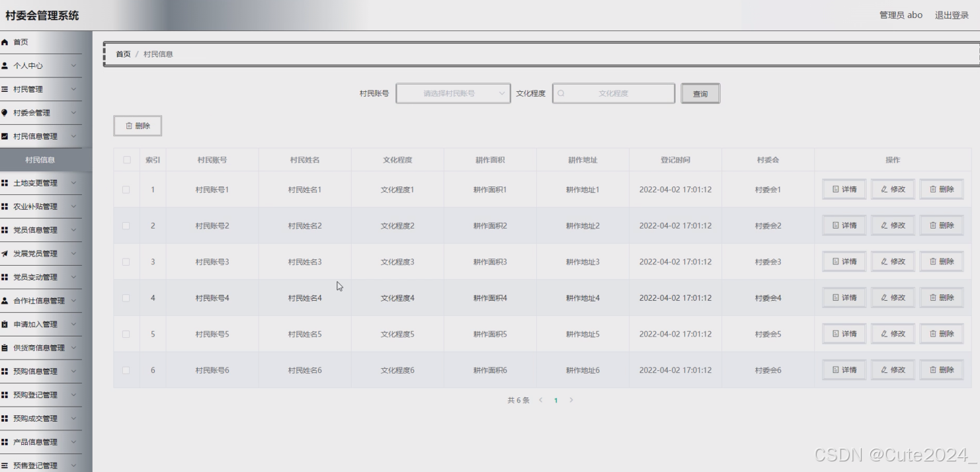
Task: Expand 村民管理 using its chevron
Action: tap(73, 89)
